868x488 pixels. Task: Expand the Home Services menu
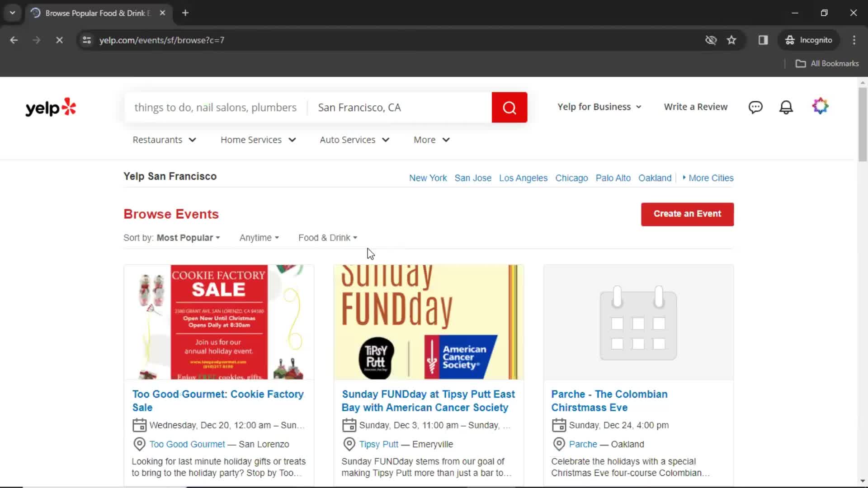258,140
